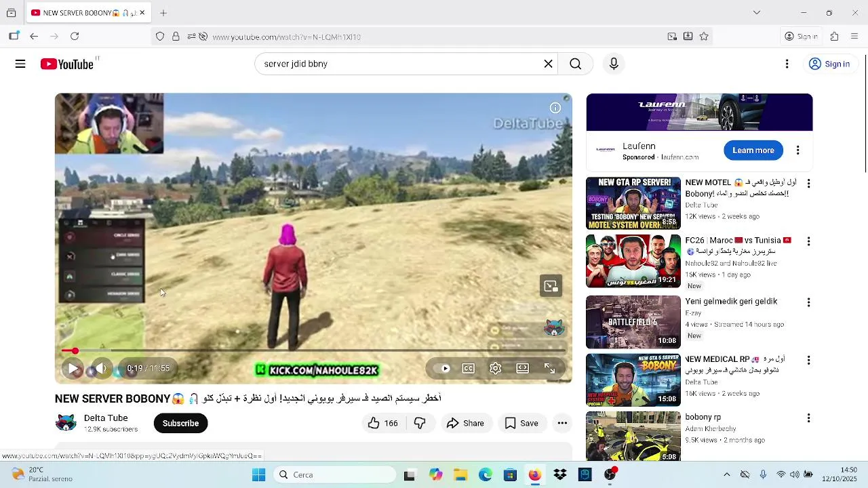Open more actions below the video

pos(562,423)
